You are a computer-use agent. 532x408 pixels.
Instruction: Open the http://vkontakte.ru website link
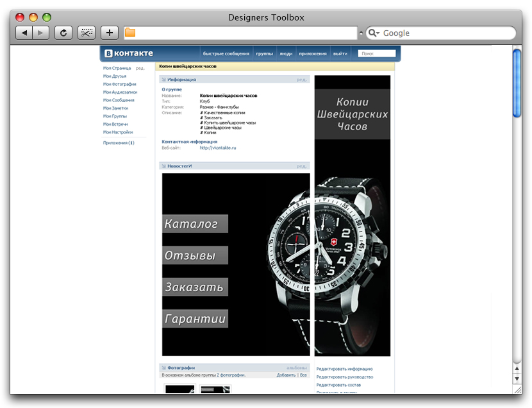pyautogui.click(x=218, y=148)
